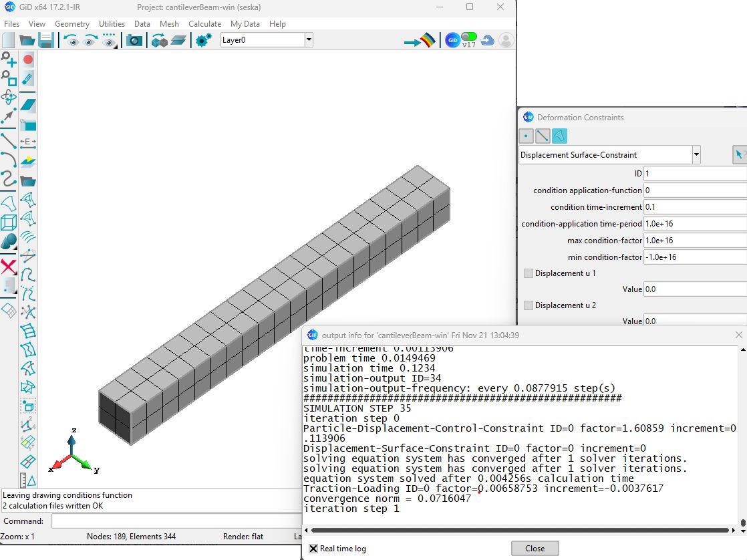Open the Mesh menu
747x560 pixels.
[169, 24]
